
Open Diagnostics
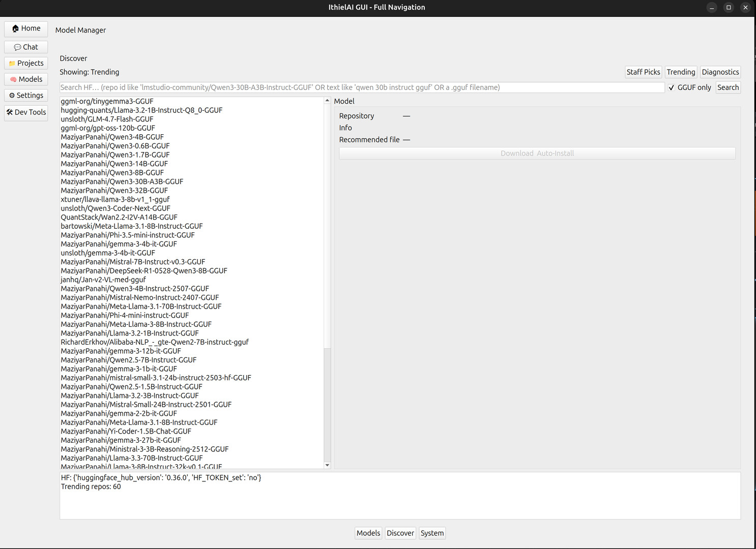point(720,72)
